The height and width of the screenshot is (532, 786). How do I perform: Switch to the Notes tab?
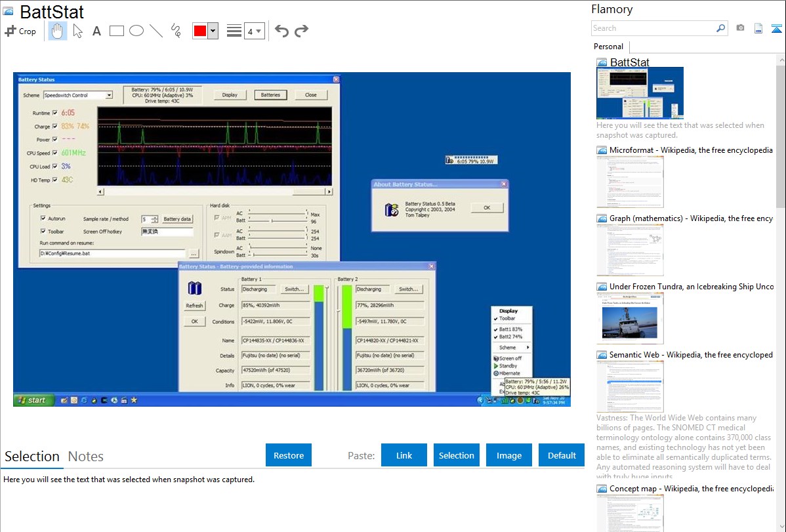pos(86,457)
